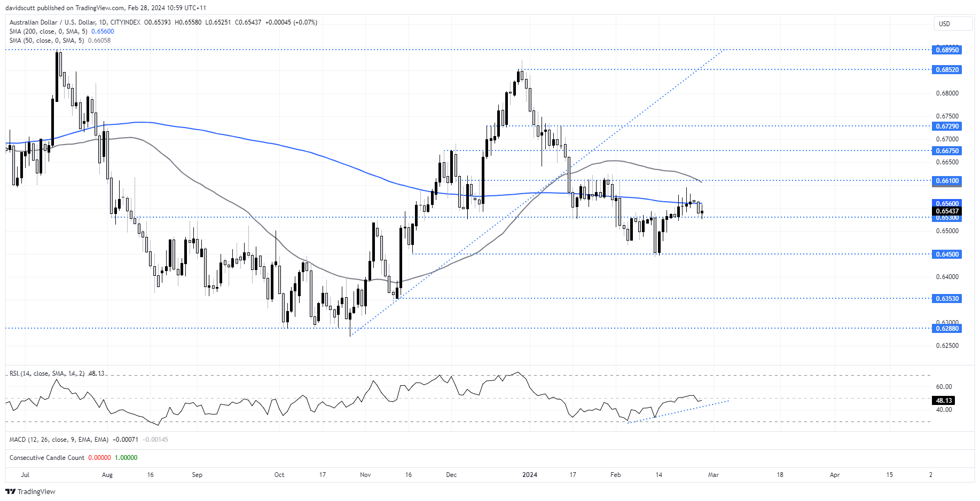Select the 0.67290 price level label
The width and height of the screenshot is (980, 501).
click(947, 126)
